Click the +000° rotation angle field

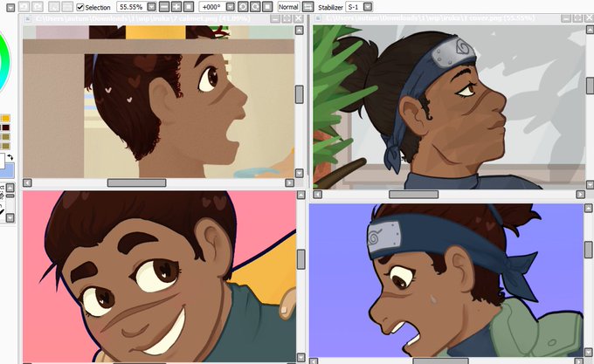(x=211, y=7)
